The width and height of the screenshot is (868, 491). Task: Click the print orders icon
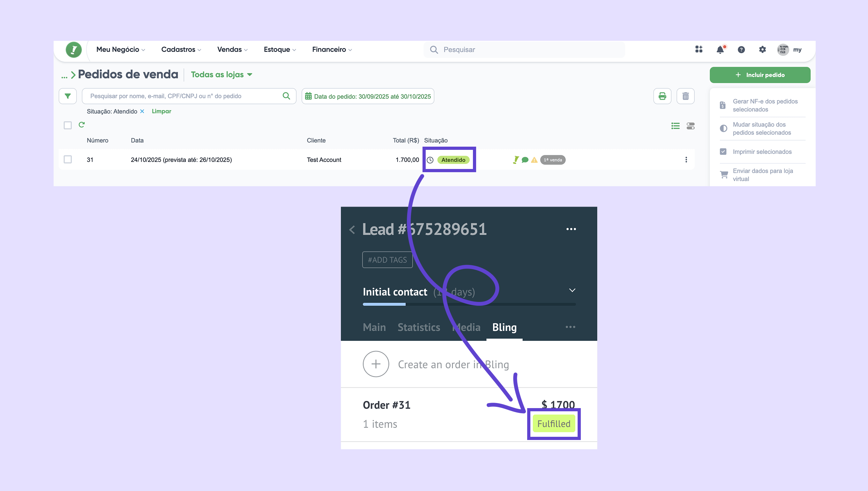point(662,96)
